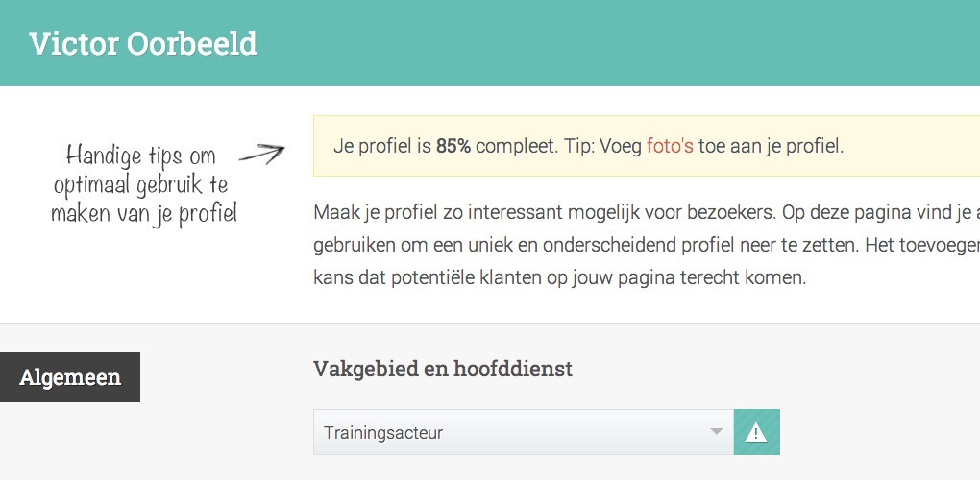The height and width of the screenshot is (480, 980).
Task: Click the hand-drawn arrow pointing at the tip
Action: (262, 155)
